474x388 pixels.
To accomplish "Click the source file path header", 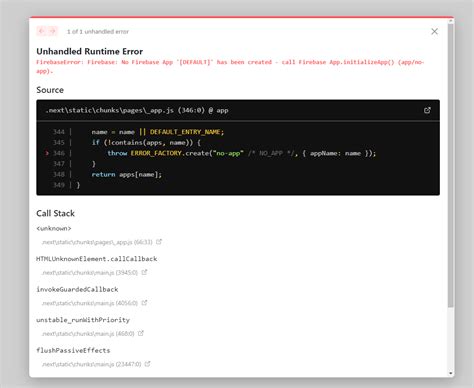I will pos(137,110).
